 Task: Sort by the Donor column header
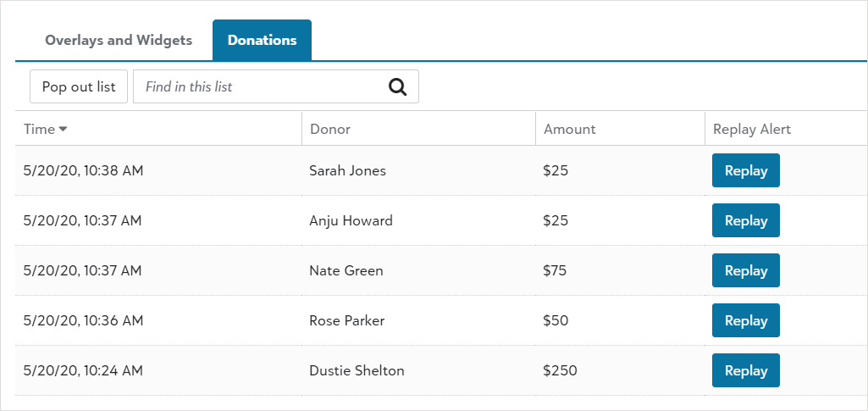point(330,129)
